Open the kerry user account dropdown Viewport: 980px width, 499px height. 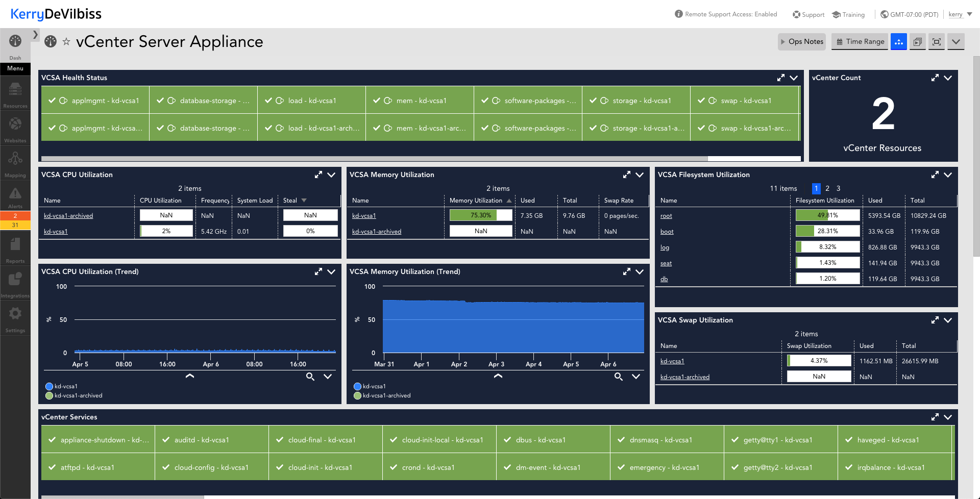pyautogui.click(x=960, y=14)
